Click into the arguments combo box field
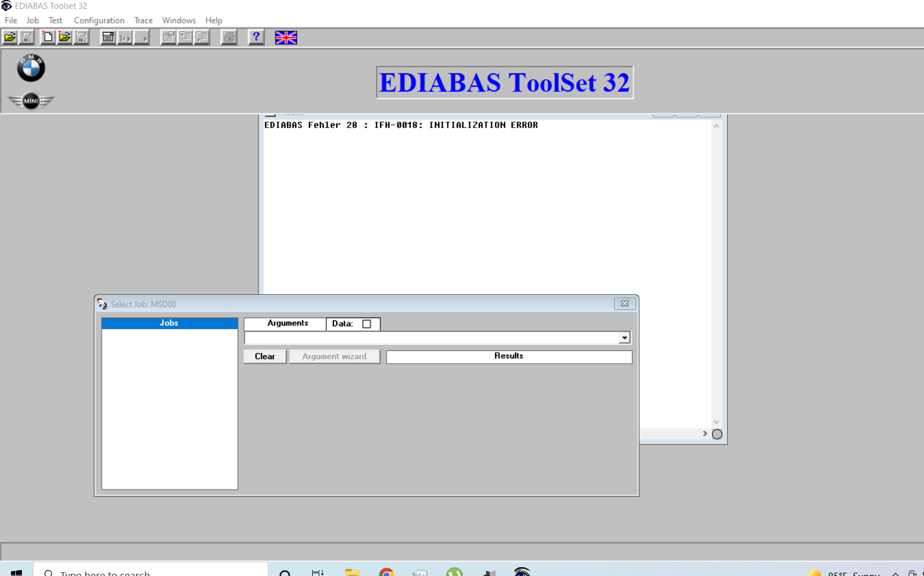Viewport: 924px width, 576px height. 432,338
